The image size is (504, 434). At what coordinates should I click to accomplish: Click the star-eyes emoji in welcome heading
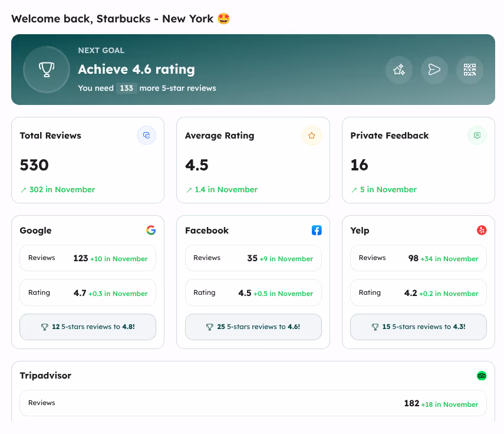tap(224, 18)
